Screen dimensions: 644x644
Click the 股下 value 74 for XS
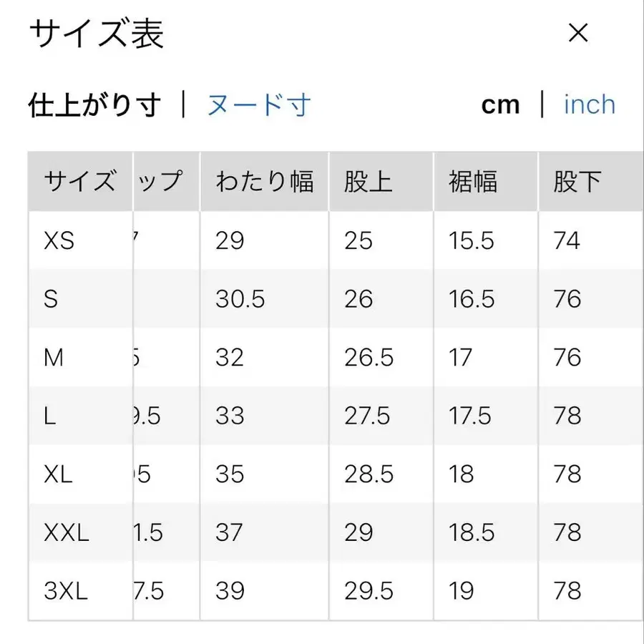pyautogui.click(x=567, y=240)
